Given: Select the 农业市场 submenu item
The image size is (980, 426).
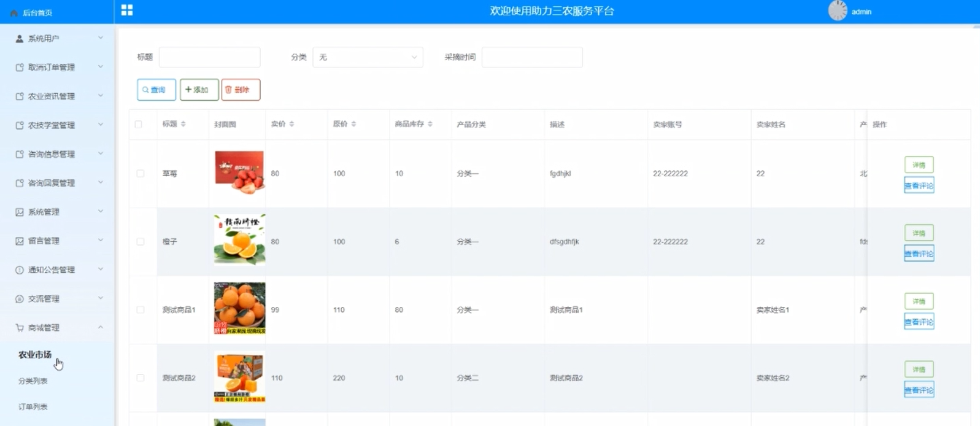Looking at the screenshot, I should click(35, 355).
